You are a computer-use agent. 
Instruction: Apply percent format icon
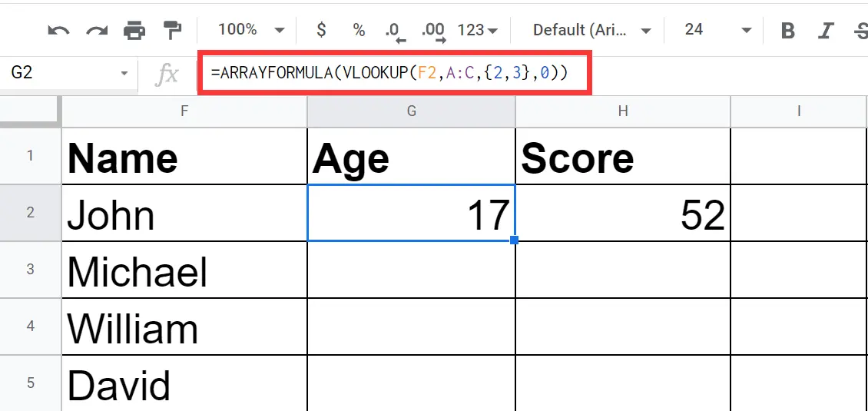click(359, 30)
